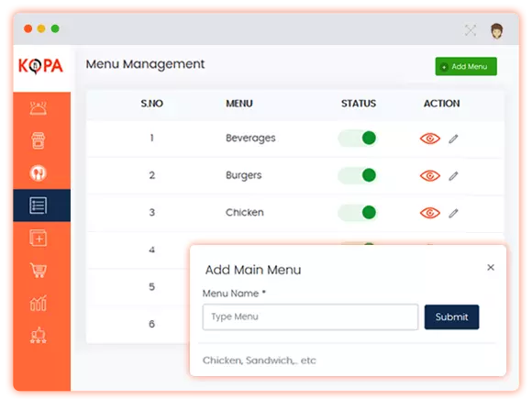Focus the Type Menu input field
This screenshot has width=532, height=400.
310,317
